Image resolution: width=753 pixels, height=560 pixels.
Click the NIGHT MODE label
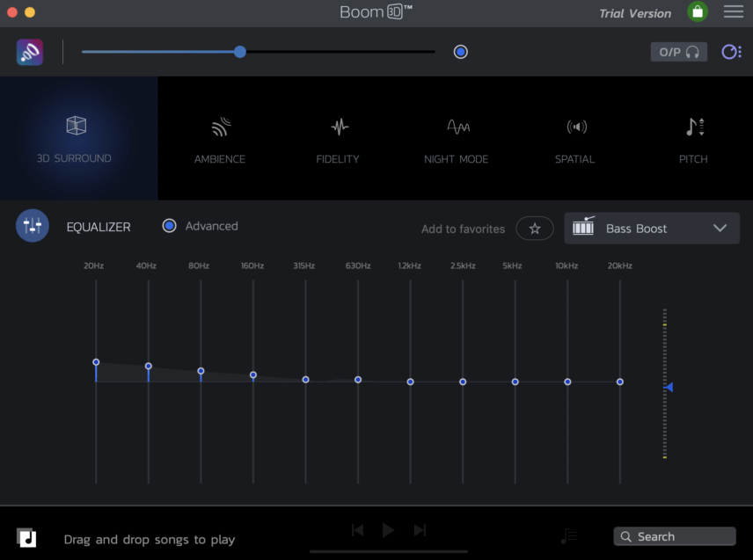tap(457, 159)
